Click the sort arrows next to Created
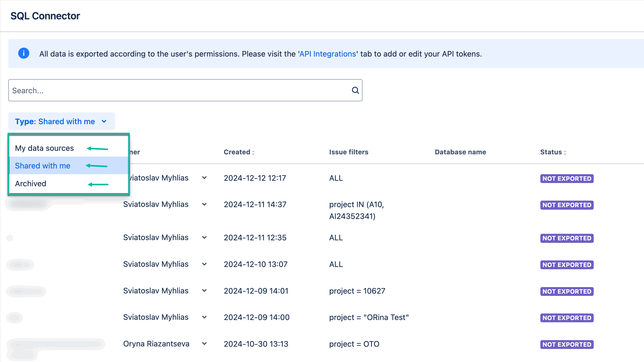The image size is (644, 362). click(254, 152)
